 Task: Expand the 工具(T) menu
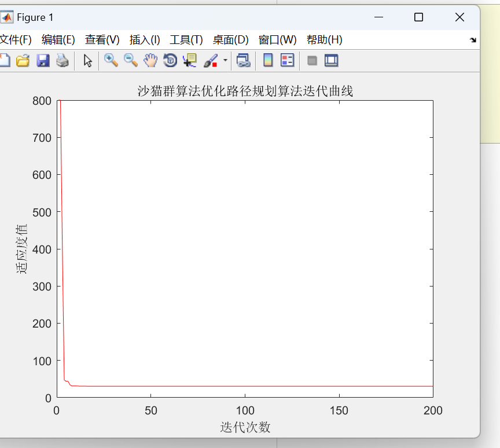(x=186, y=40)
